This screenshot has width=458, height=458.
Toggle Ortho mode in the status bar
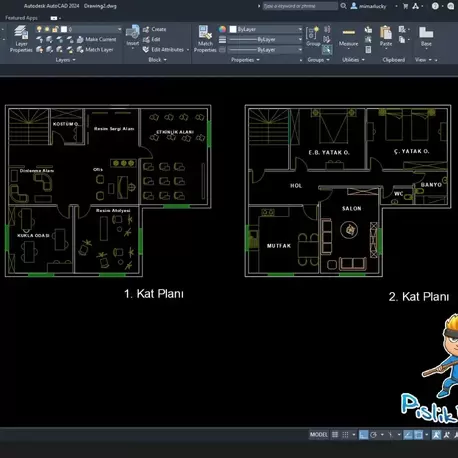(363, 435)
